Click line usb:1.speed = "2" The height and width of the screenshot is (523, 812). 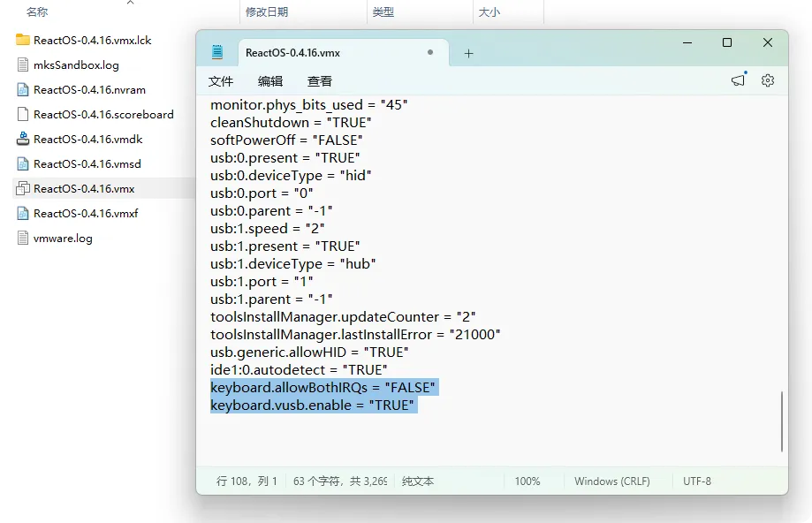(x=267, y=228)
